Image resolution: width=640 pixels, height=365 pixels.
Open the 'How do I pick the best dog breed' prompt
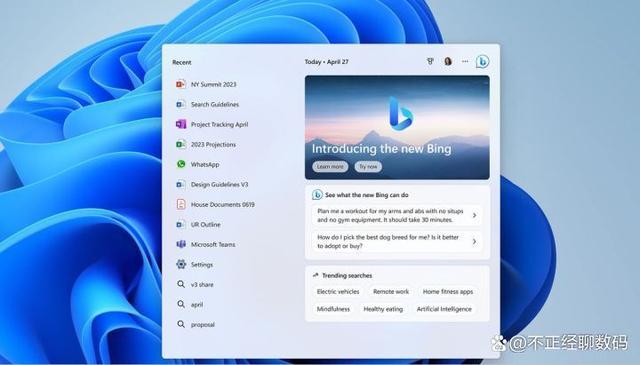pos(388,241)
